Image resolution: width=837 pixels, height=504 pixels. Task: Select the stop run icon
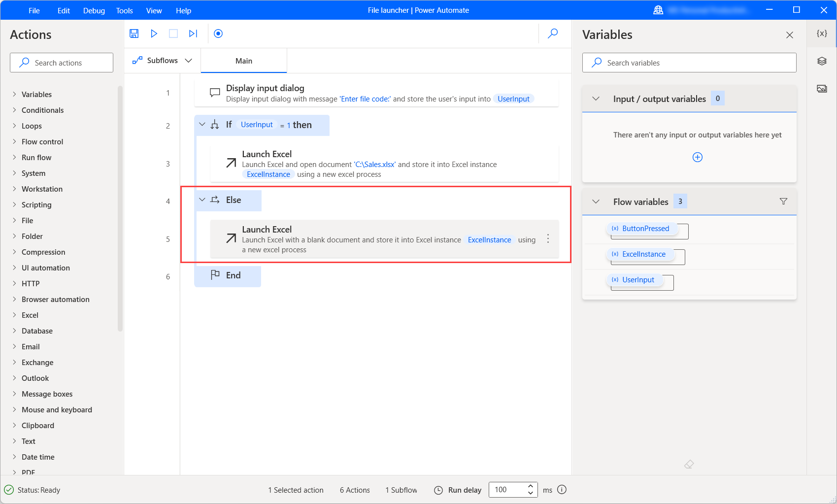173,34
